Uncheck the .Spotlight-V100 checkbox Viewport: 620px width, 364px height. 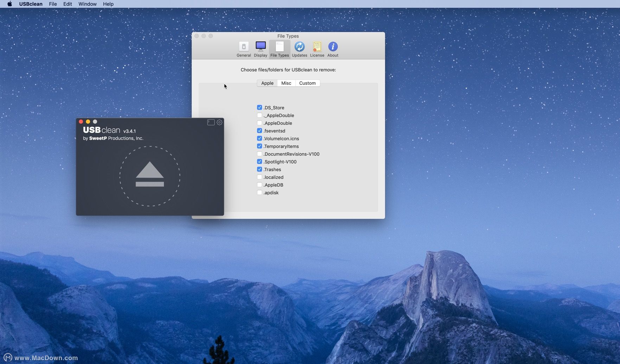tap(260, 162)
